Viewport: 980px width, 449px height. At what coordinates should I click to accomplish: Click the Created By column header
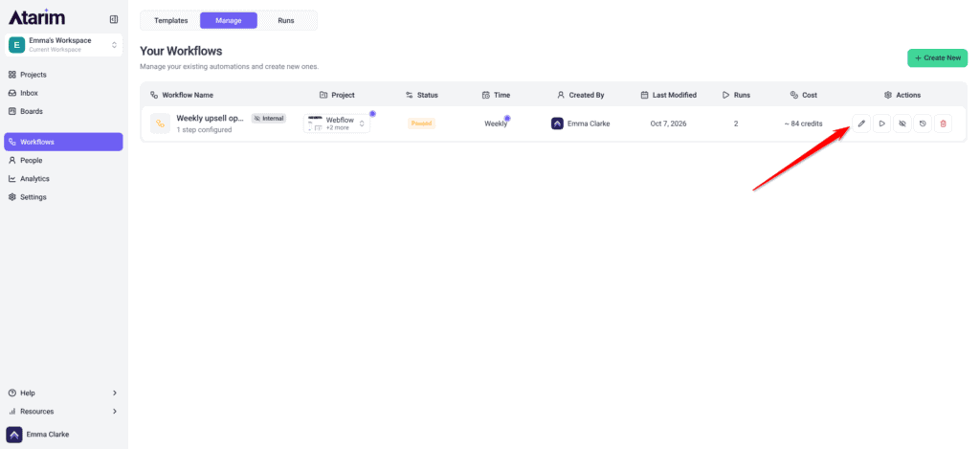click(581, 95)
